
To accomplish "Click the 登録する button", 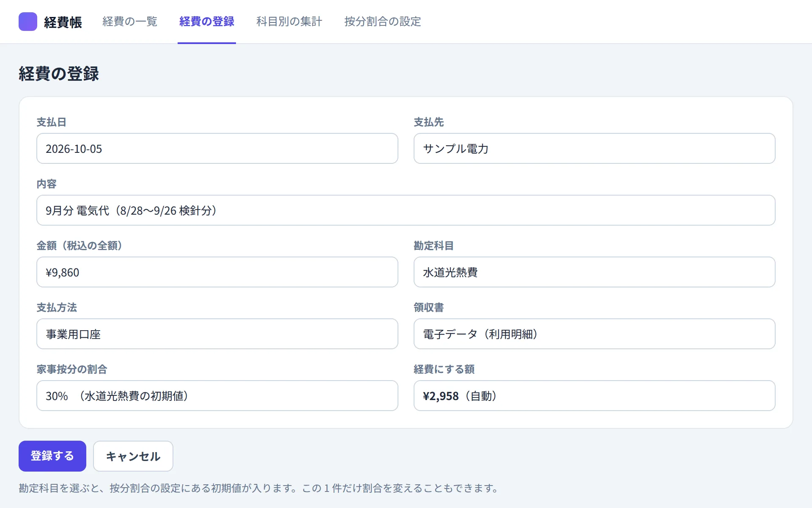I will (x=52, y=456).
